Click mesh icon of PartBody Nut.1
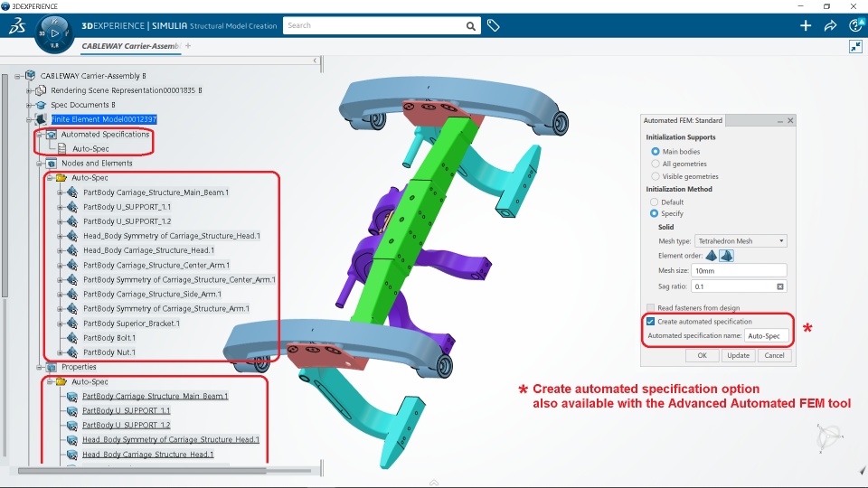Image resolution: width=868 pixels, height=488 pixels. [x=72, y=352]
